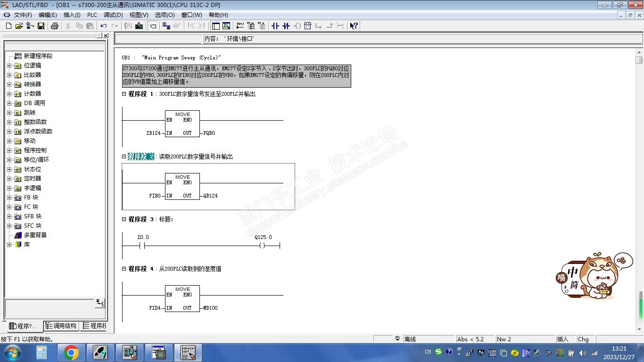Open Chrome from the taskbar
Image resolution: width=644 pixels, height=362 pixels.
coord(71,353)
